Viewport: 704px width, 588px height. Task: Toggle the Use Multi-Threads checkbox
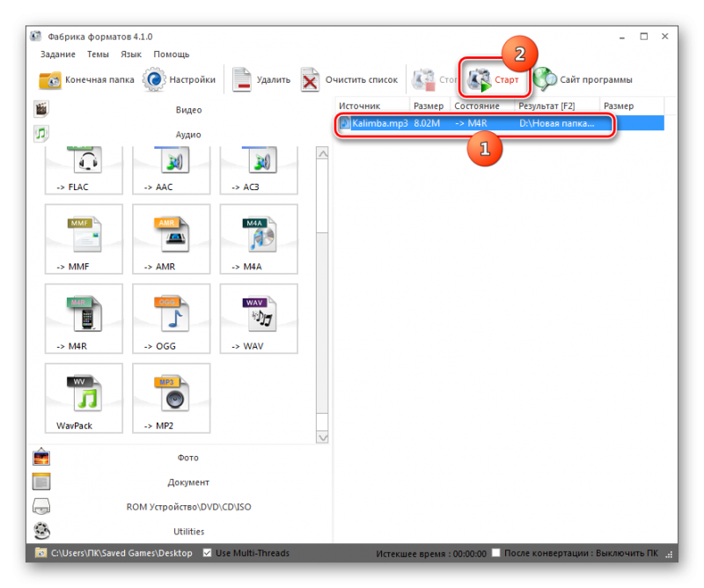[208, 554]
